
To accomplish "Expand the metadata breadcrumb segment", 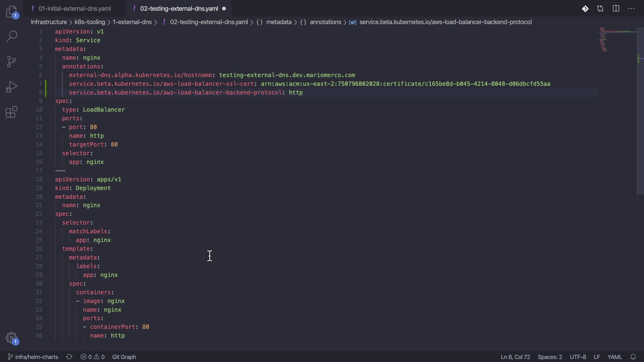I will pyautogui.click(x=279, y=22).
